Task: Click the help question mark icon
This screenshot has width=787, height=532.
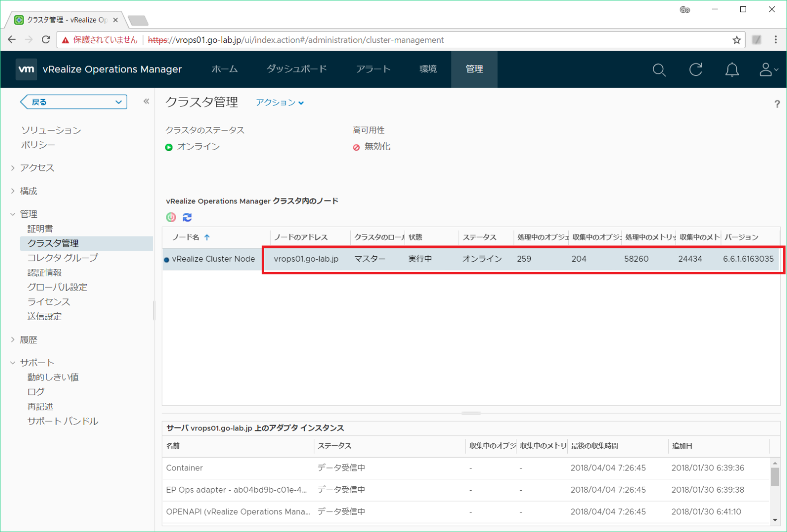Action: [777, 103]
